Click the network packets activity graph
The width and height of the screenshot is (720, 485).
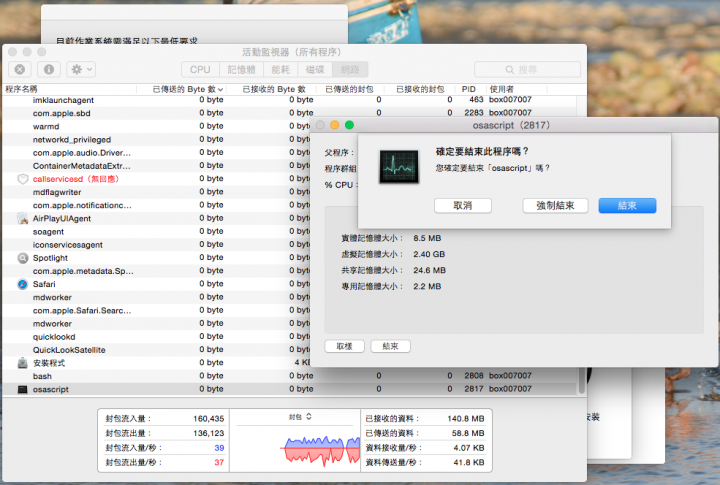(x=320, y=449)
